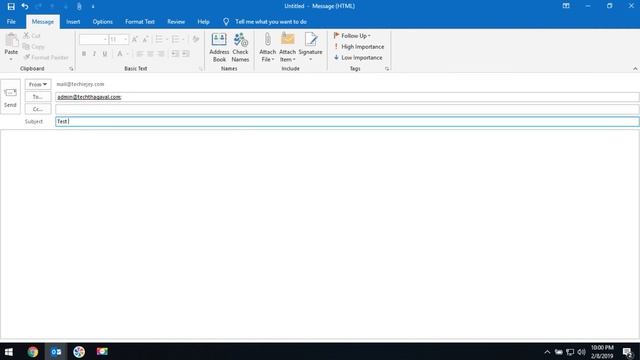This screenshot has width=640, height=360.
Task: Click the To... recipients button
Action: [38, 97]
